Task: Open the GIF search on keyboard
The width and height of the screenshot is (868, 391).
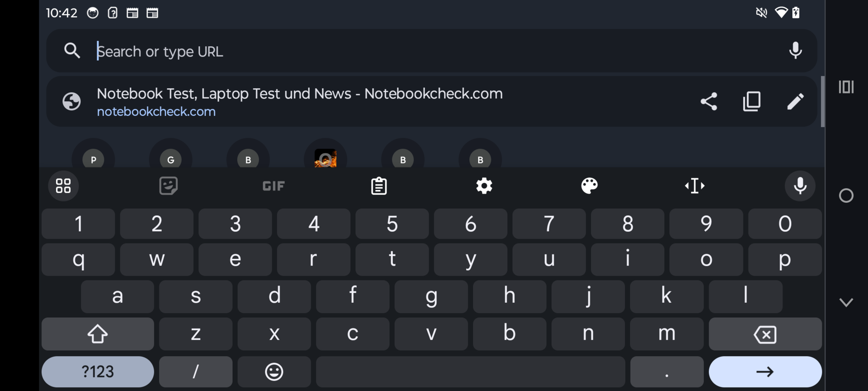Action: click(274, 186)
